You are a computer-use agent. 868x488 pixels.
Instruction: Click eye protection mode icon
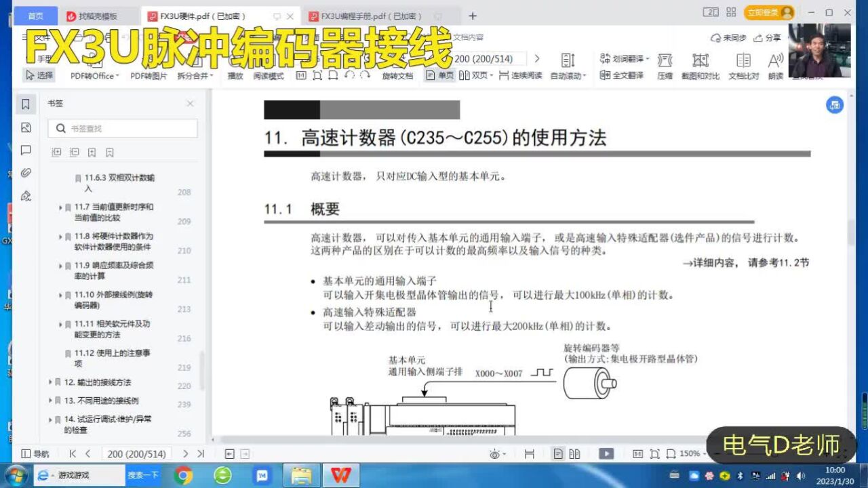(498, 454)
